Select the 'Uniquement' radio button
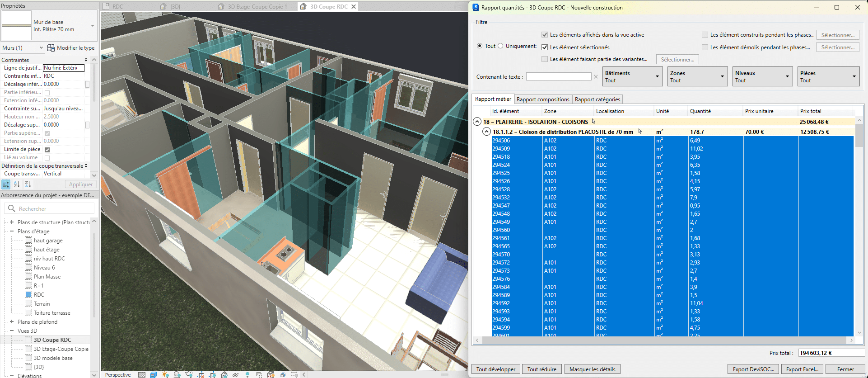The width and height of the screenshot is (868, 378). click(500, 46)
